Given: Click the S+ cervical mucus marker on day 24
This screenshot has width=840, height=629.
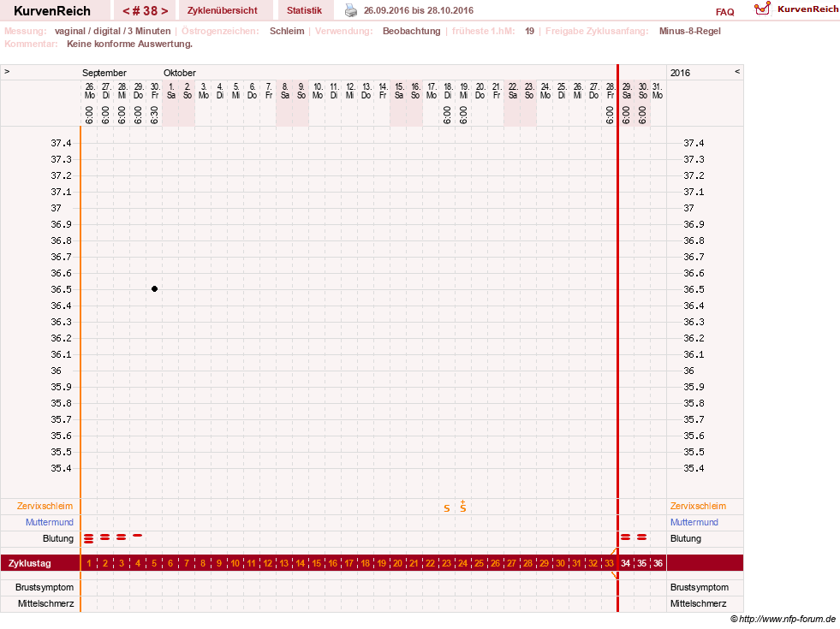Looking at the screenshot, I should (x=463, y=507).
